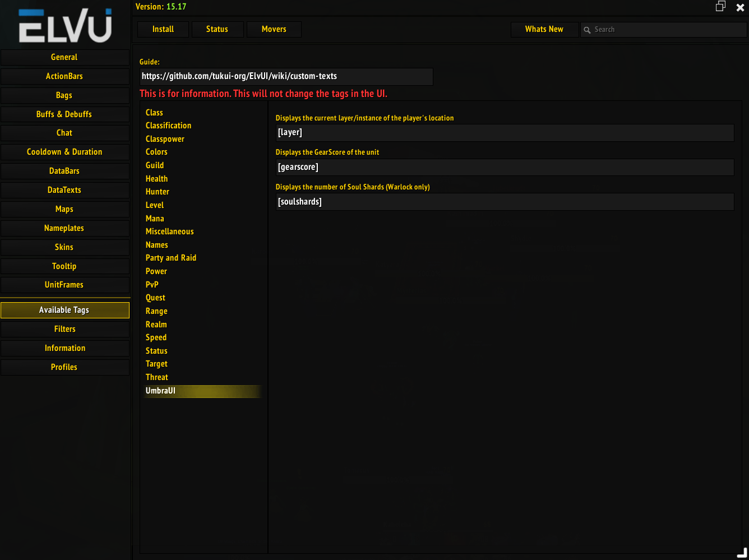Open Chat settings
This screenshot has width=749, height=560.
click(64, 133)
